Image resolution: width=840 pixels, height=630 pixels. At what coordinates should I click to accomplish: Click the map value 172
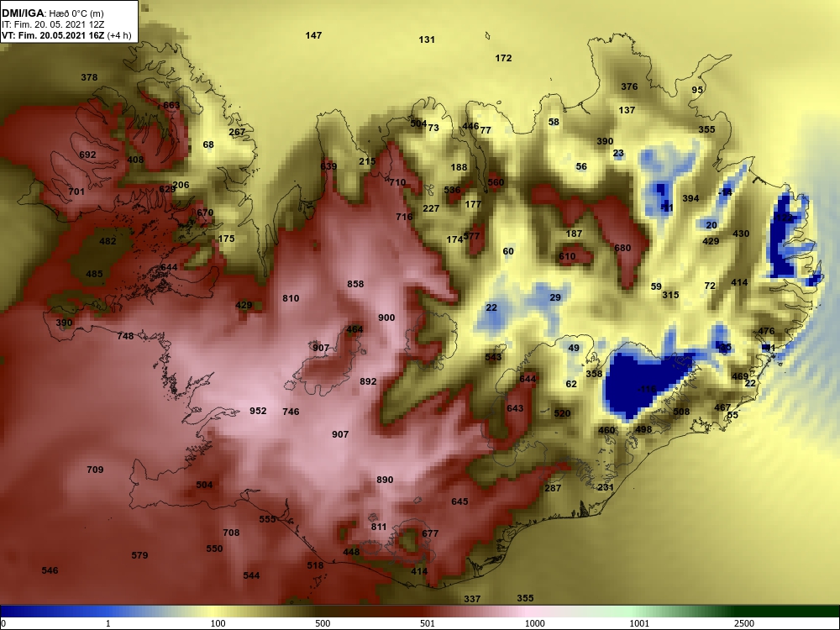click(x=503, y=58)
